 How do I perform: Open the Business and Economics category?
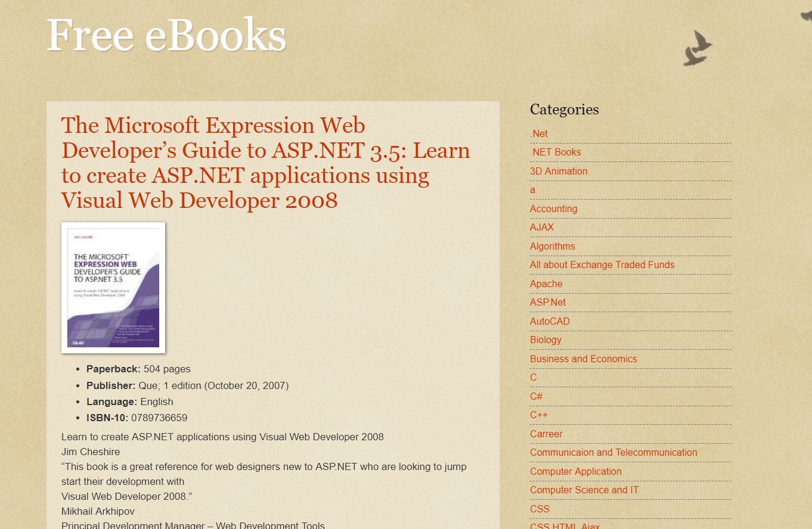tap(583, 359)
